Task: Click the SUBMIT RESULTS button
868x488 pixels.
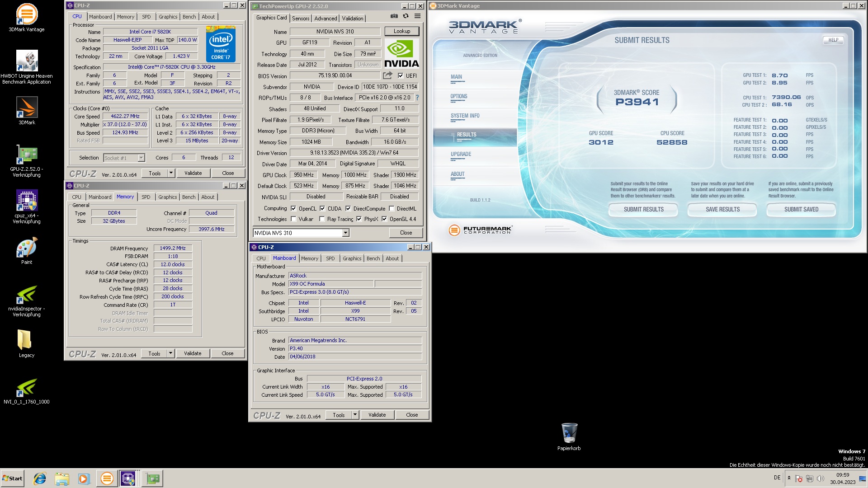Action: click(x=643, y=210)
